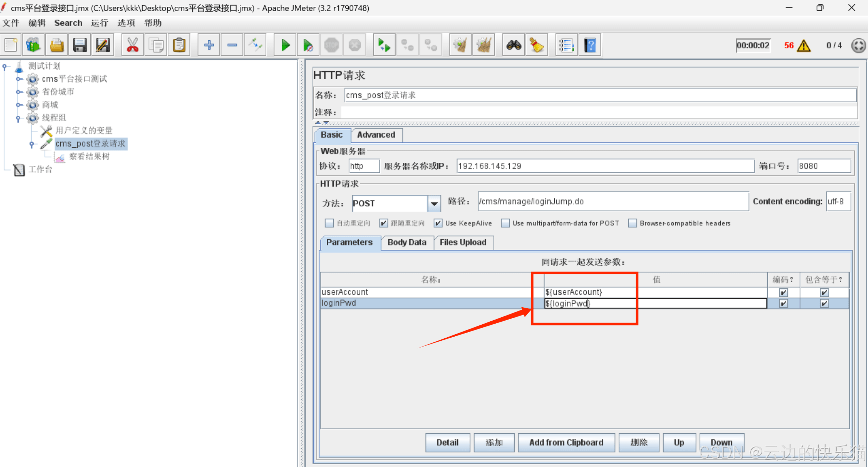This screenshot has height=467, width=868.
Task: Click the Add from Clipboard button
Action: coord(566,442)
